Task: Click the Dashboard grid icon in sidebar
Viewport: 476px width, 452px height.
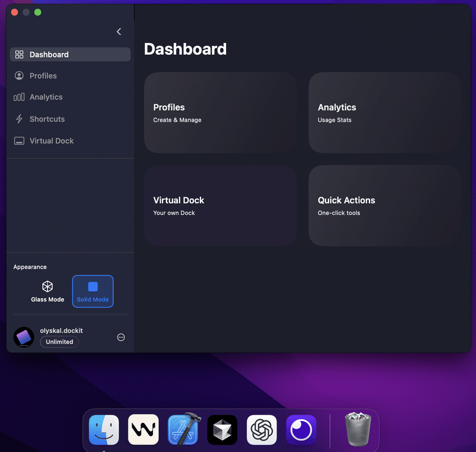Action: pos(19,54)
